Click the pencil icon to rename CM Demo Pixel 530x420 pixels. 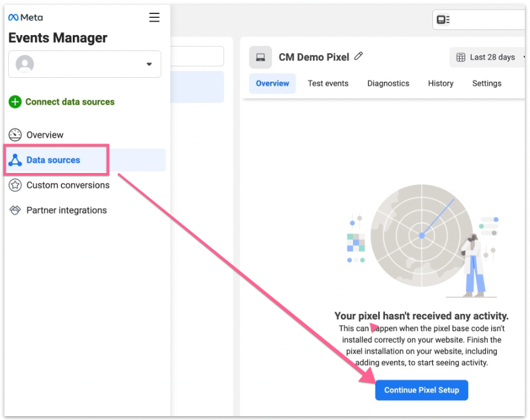(358, 56)
